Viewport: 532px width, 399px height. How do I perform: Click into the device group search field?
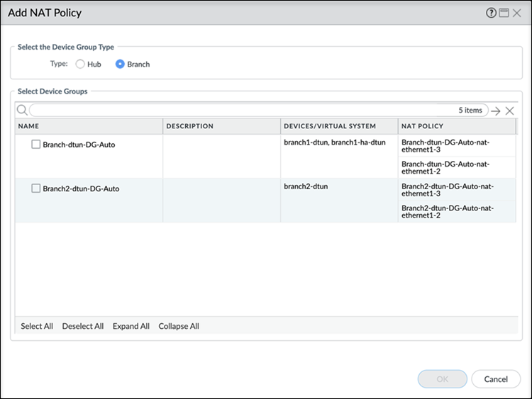coord(241,111)
